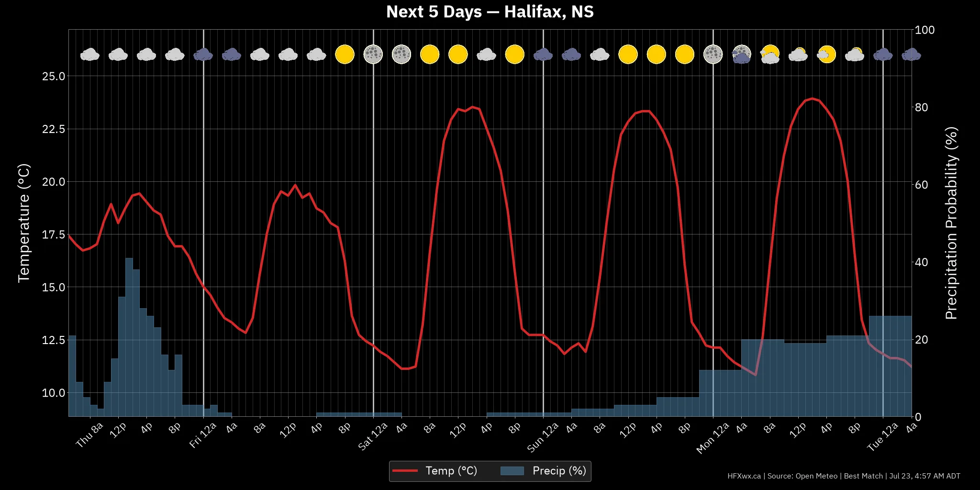Click the cloud icon for Thursday 8 PM
Screen dimensions: 980x490
tap(175, 55)
